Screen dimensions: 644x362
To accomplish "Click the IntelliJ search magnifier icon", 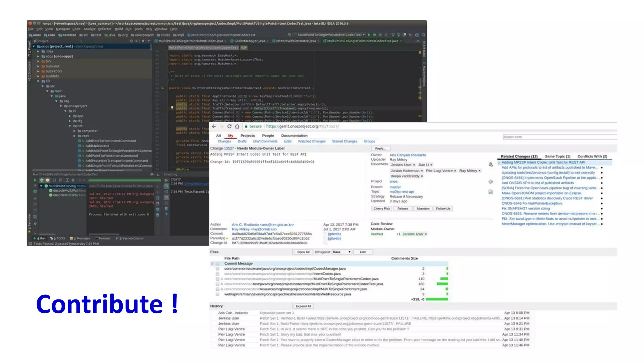I will coord(424,35).
